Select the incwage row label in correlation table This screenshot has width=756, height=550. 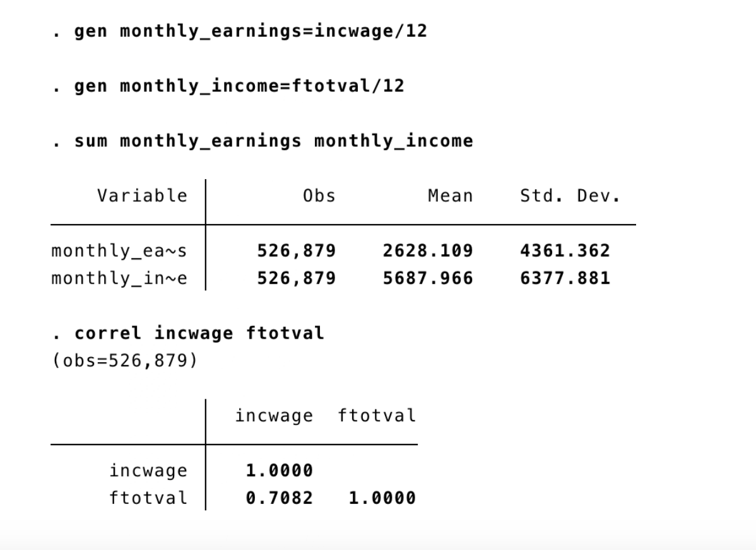click(148, 471)
